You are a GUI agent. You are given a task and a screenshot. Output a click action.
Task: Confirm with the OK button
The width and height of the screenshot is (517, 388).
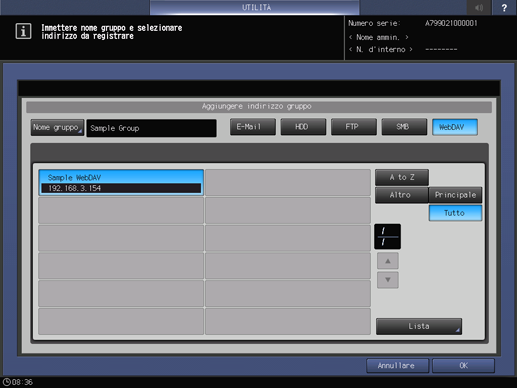click(x=463, y=366)
